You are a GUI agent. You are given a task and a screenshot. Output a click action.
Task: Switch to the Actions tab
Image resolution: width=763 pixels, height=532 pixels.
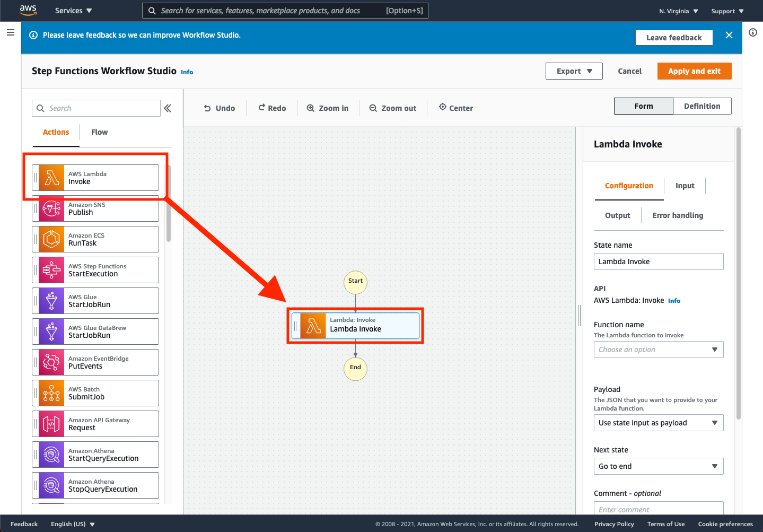56,132
